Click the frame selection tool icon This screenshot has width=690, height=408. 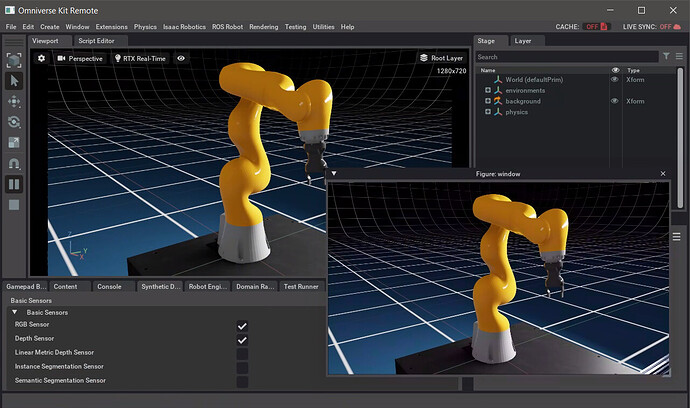(x=14, y=60)
